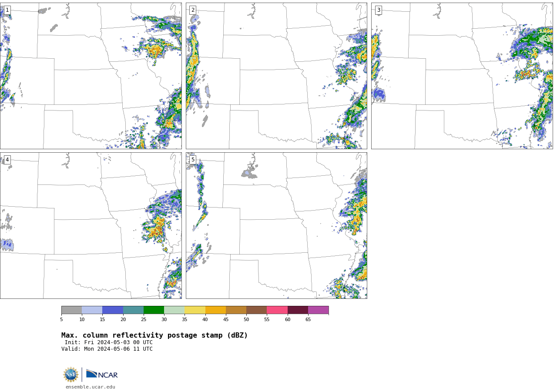
Task: Click the purple 65+ dBZ swatch
Action: point(319,310)
